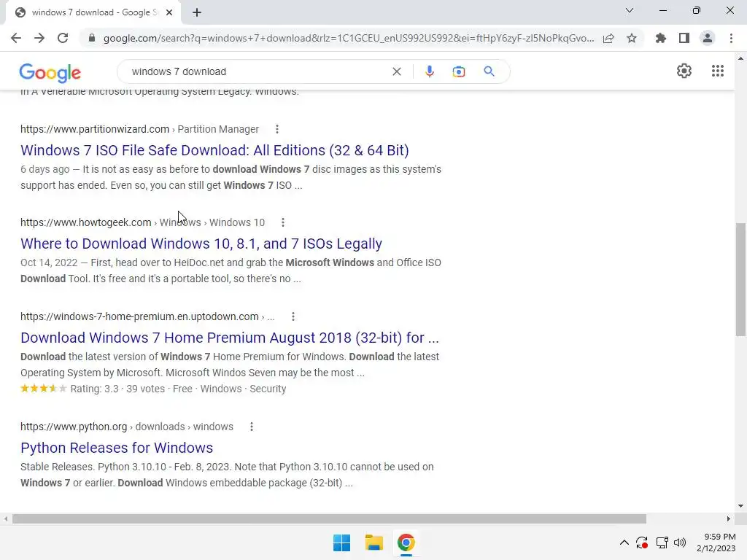Open more options for the howtogeek.com result
The width and height of the screenshot is (747, 560).
283,222
